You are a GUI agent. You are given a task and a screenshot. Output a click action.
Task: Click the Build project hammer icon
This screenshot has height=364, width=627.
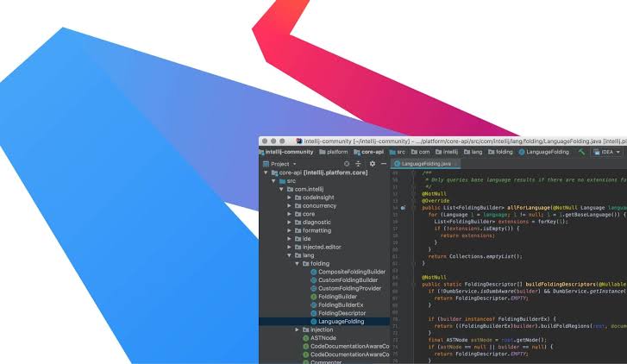point(582,152)
